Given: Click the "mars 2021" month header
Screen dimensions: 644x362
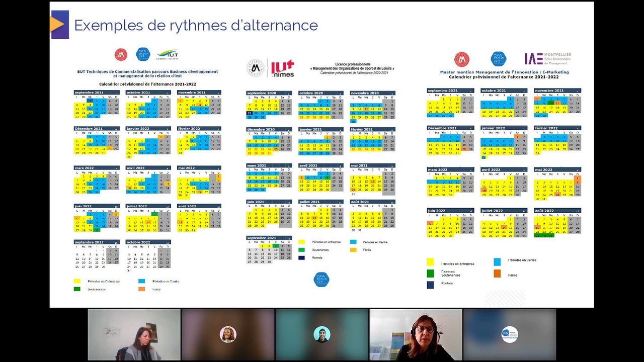Looking at the screenshot, I should coord(269,165).
